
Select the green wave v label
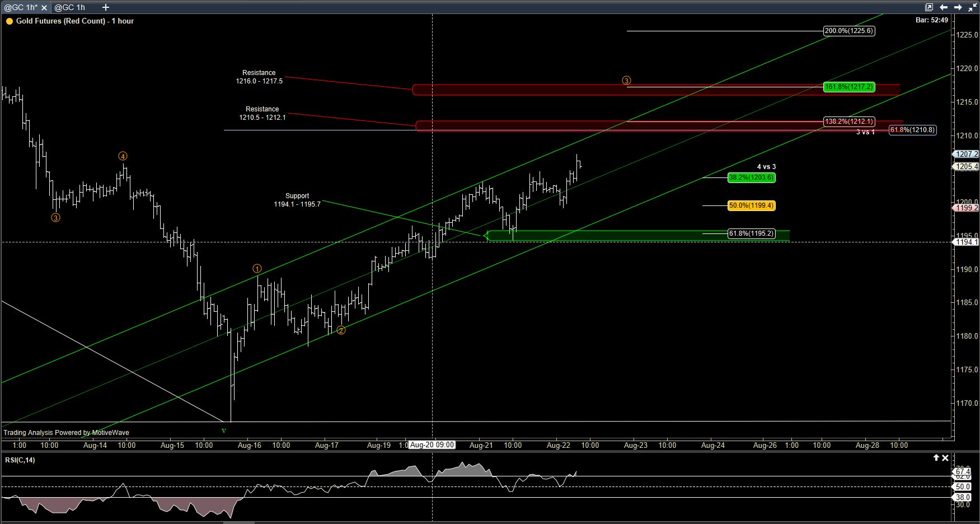[x=224, y=431]
